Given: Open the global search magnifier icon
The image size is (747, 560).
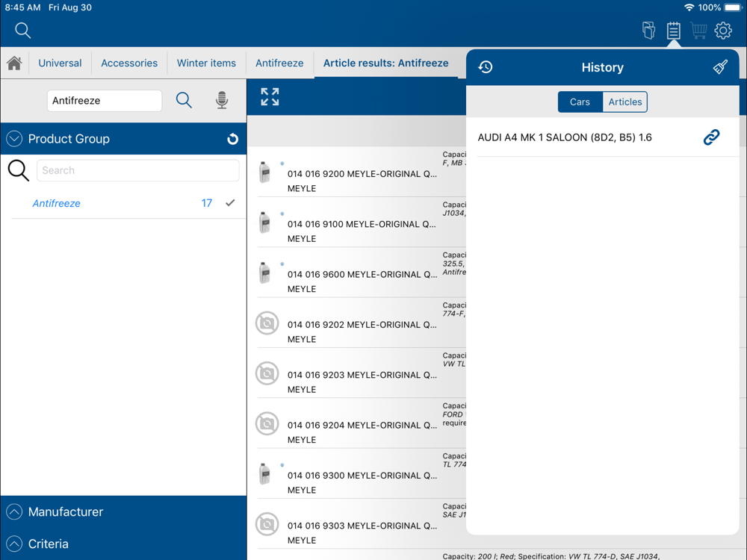Looking at the screenshot, I should (22, 31).
